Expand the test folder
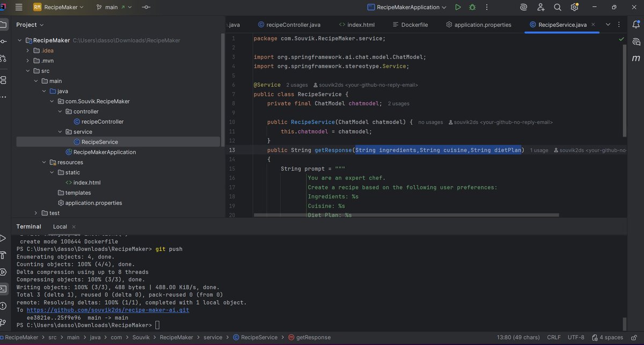 coord(35,213)
